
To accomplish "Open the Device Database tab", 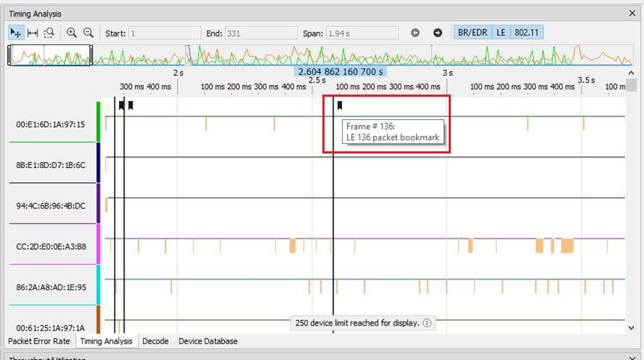I will coord(208,341).
